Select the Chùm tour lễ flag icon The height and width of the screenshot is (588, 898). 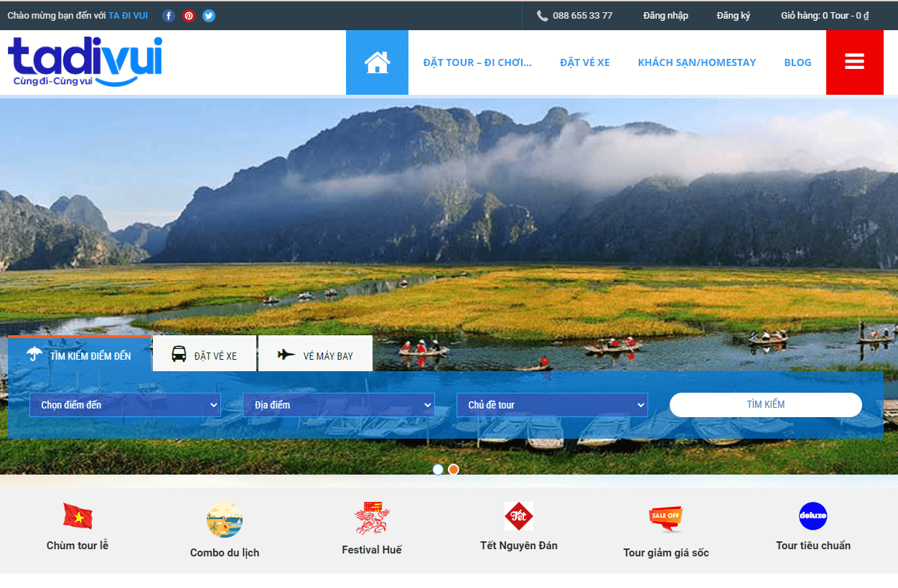(x=78, y=515)
